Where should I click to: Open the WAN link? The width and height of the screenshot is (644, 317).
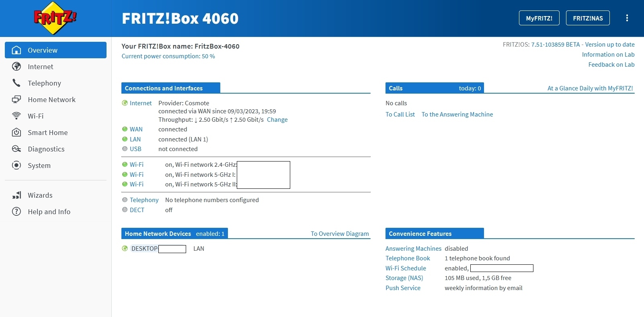pyautogui.click(x=136, y=129)
